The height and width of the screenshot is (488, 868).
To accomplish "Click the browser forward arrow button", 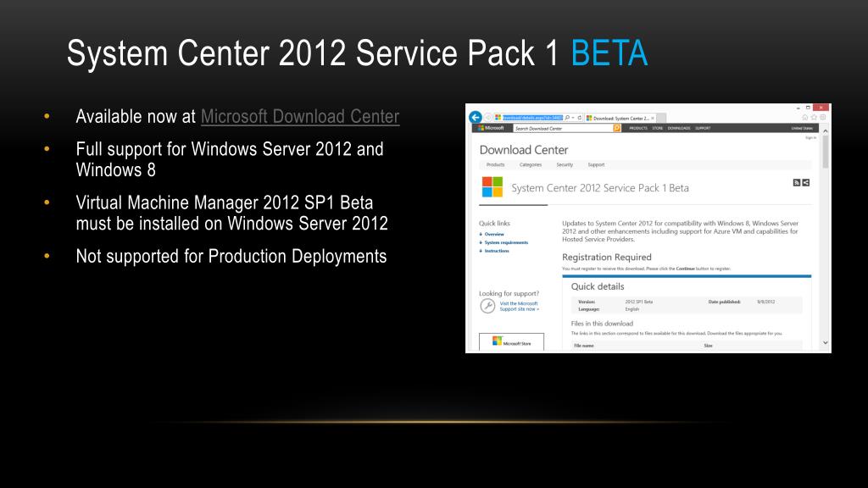I will pos(487,117).
